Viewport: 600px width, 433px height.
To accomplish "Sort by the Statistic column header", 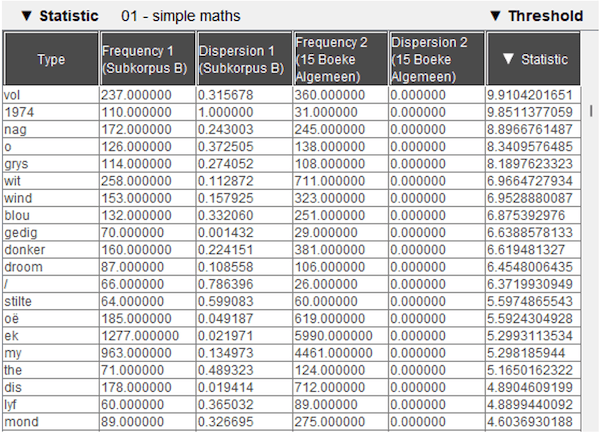I will (535, 59).
